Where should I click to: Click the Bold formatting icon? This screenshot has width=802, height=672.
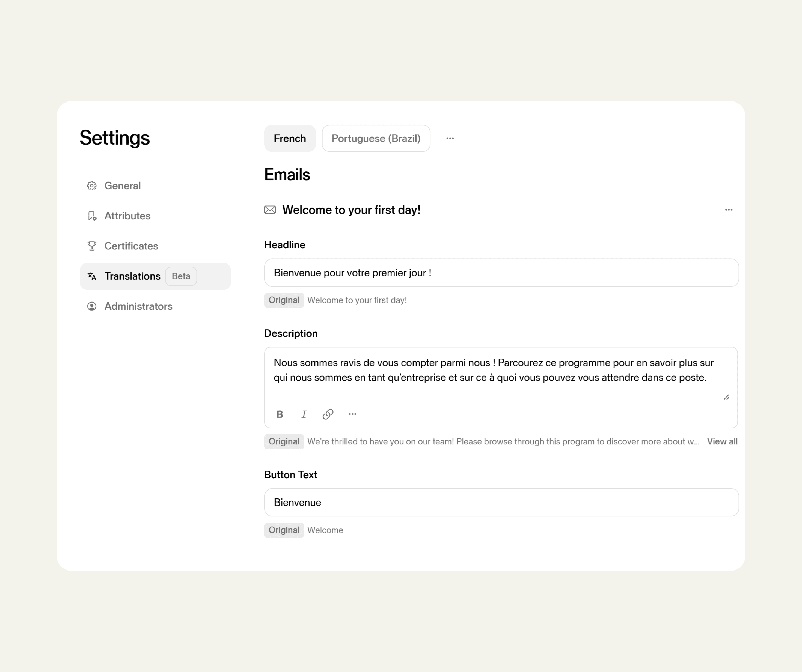point(280,414)
